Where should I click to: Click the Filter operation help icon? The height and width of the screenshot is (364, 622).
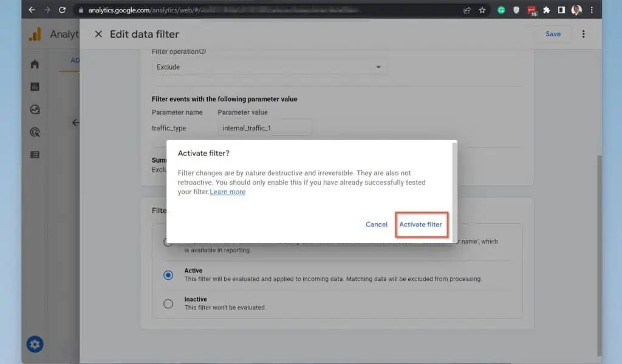[x=203, y=52]
